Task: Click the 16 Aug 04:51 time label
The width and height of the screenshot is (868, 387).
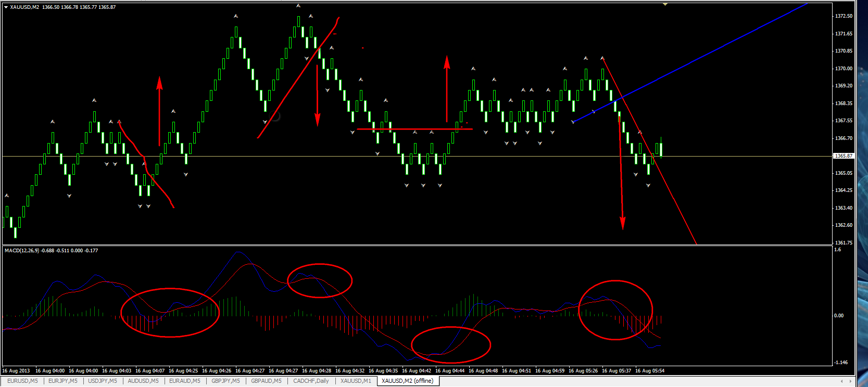Action: click(517, 371)
